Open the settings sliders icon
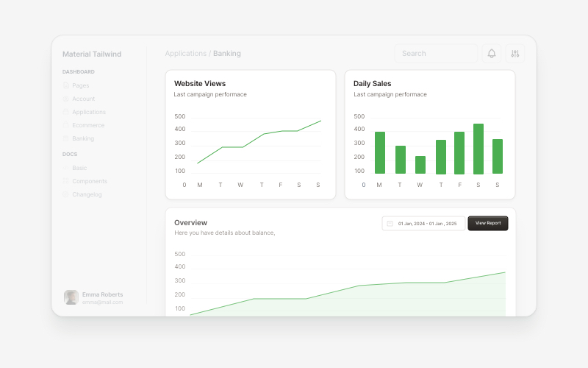 [x=515, y=53]
